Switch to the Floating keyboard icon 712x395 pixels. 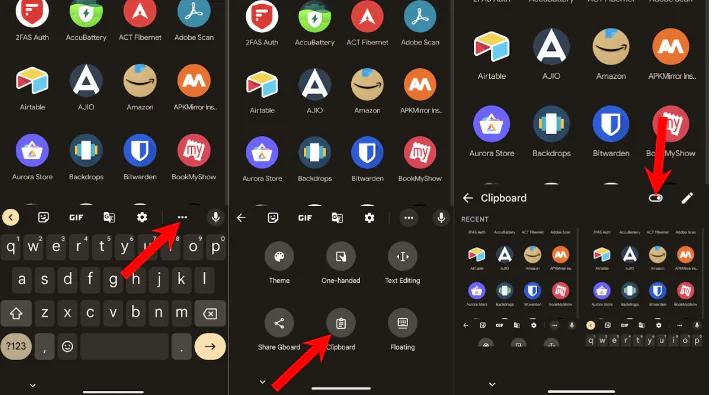coord(402,323)
